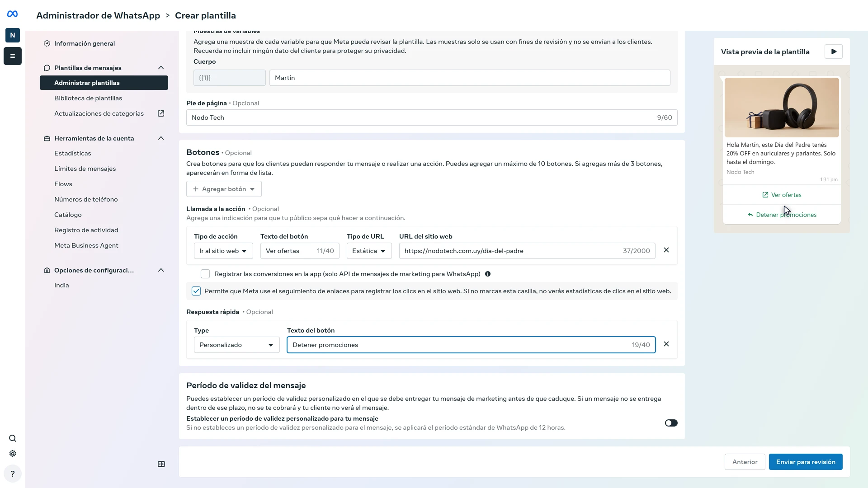The image size is (868, 488).
Task: Click the info icon next to conversions checkbox
Action: [x=488, y=274]
